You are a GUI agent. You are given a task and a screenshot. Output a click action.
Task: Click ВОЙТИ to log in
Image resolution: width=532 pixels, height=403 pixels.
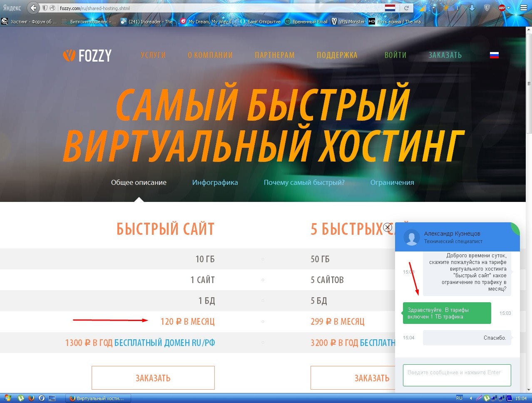(x=395, y=55)
